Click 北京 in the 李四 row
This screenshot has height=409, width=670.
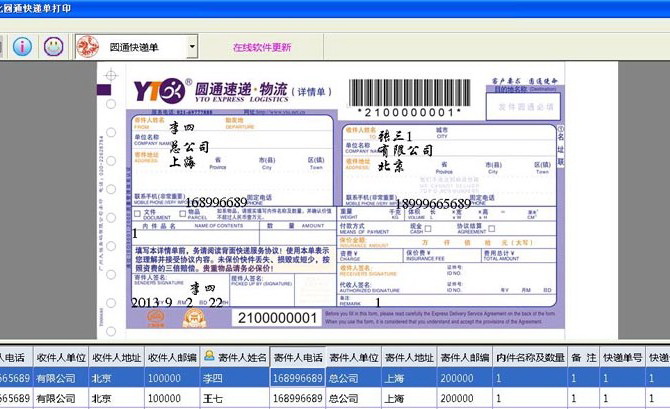(117, 378)
